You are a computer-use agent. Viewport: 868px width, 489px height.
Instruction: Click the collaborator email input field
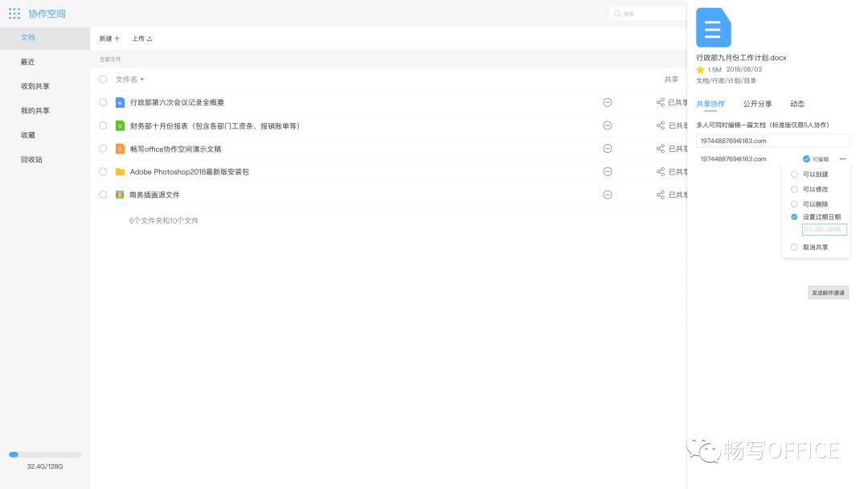click(772, 141)
